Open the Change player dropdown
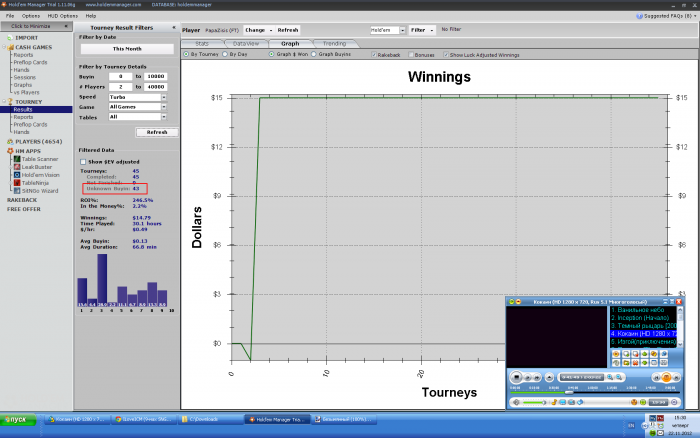 click(258, 30)
